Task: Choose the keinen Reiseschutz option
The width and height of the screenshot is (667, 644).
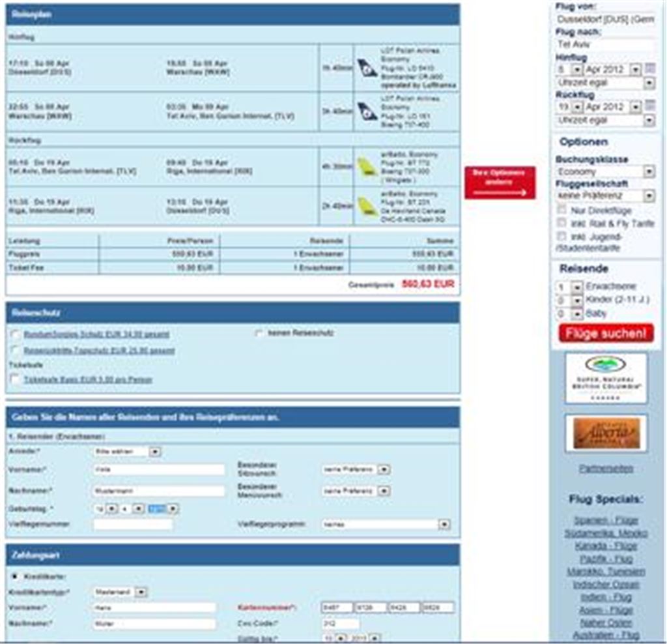Action: pyautogui.click(x=259, y=333)
